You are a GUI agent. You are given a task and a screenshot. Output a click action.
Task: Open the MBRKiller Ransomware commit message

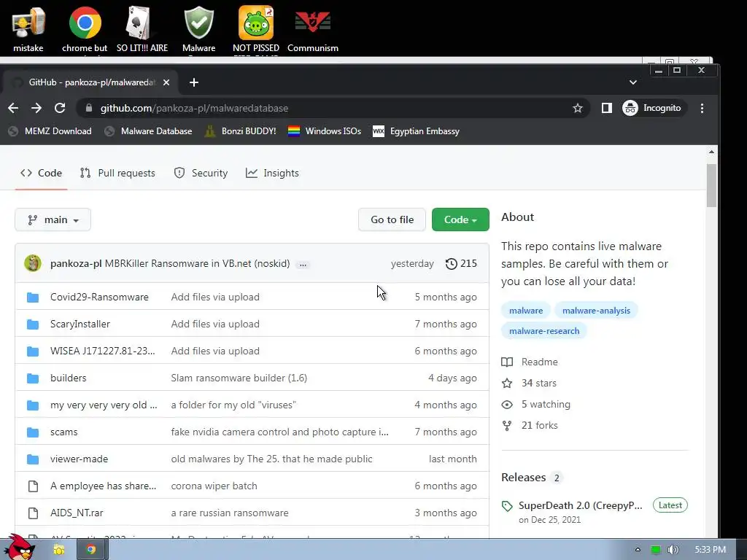[x=197, y=263]
